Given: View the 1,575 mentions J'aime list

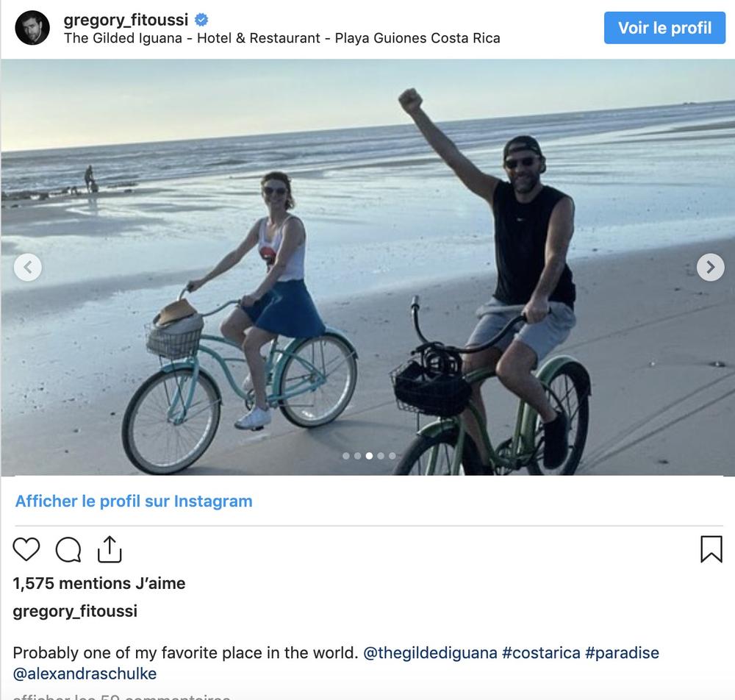Looking at the screenshot, I should point(99,583).
